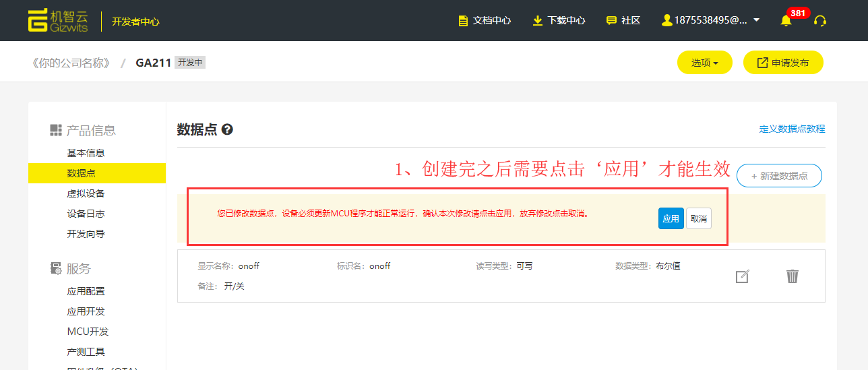Open 下载中心 download center
This screenshot has width=868, height=370.
(x=559, y=20)
